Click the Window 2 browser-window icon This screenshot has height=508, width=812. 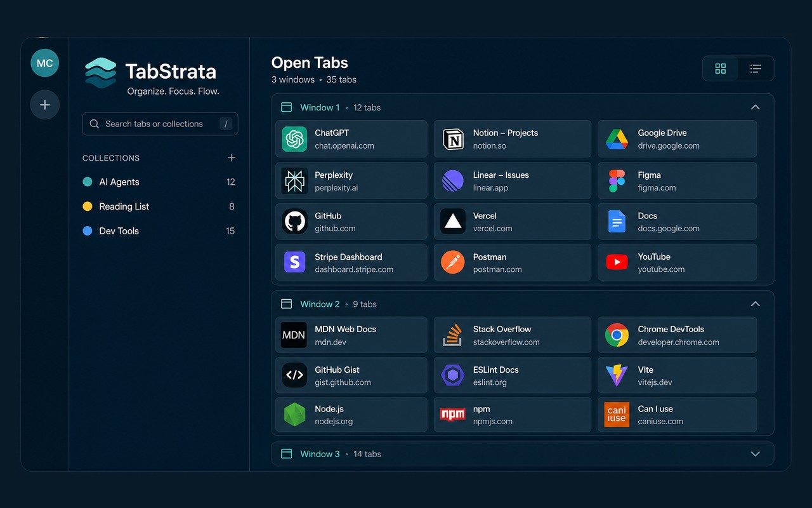286,304
